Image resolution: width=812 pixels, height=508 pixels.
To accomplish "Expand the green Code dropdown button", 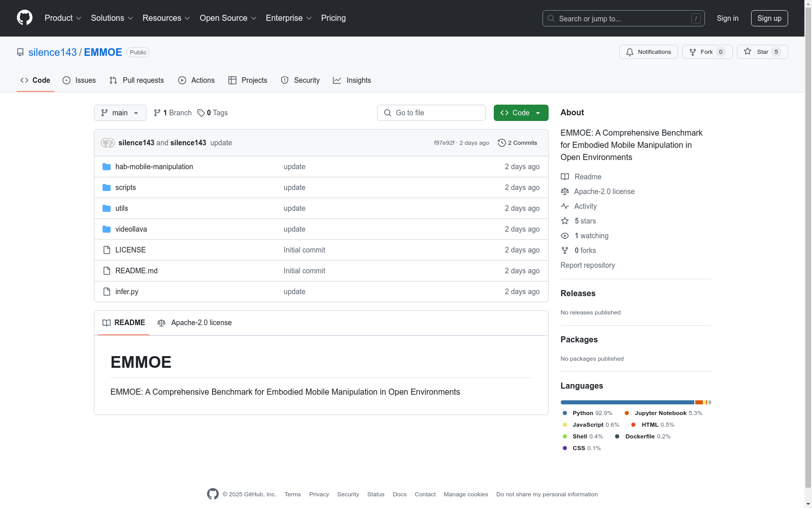I will 521,113.
